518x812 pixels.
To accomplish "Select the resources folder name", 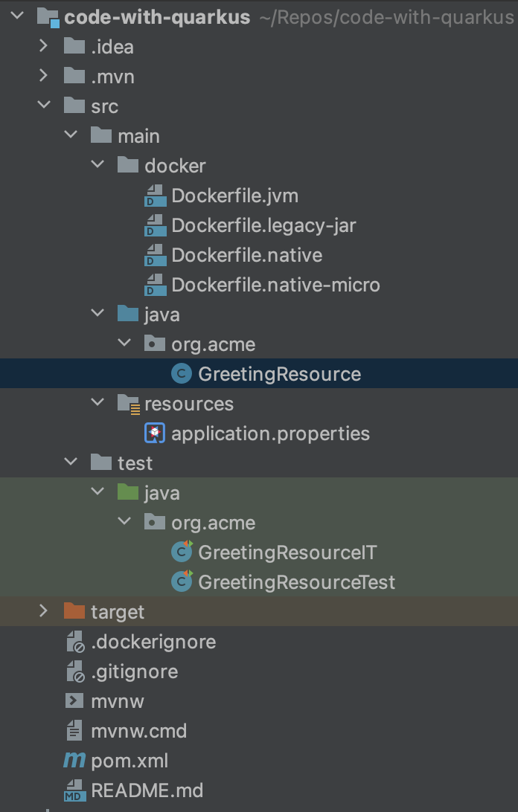I will point(189,404).
